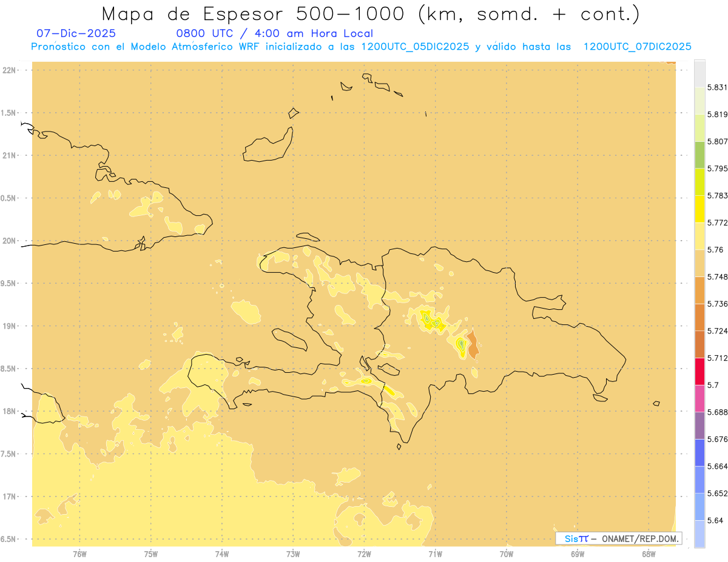Click the '1200UTC_05DIC2025' initialization timestamp
This screenshot has width=728, height=562.
[x=415, y=47]
